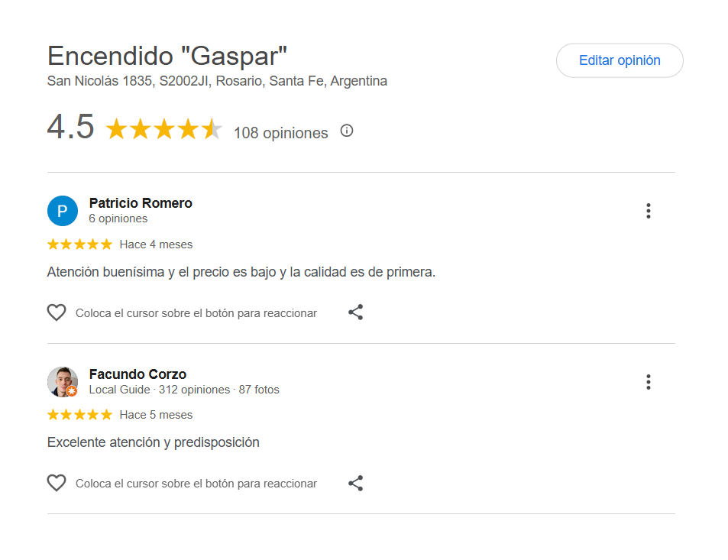Image resolution: width=728 pixels, height=560 pixels.
Task: Click the Local Guide badge on Facundo's avatar
Action: pos(72,391)
